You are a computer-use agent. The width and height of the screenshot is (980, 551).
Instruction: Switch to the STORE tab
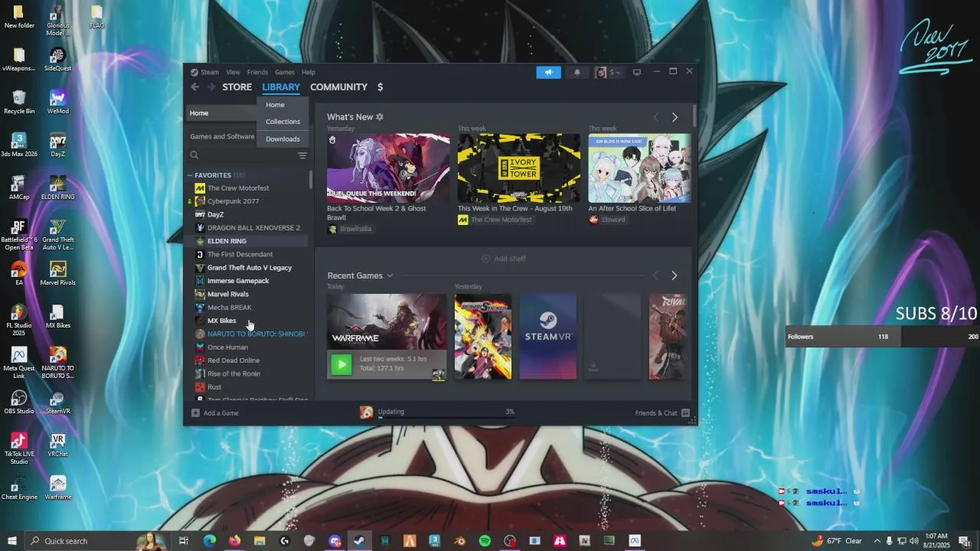click(x=237, y=87)
